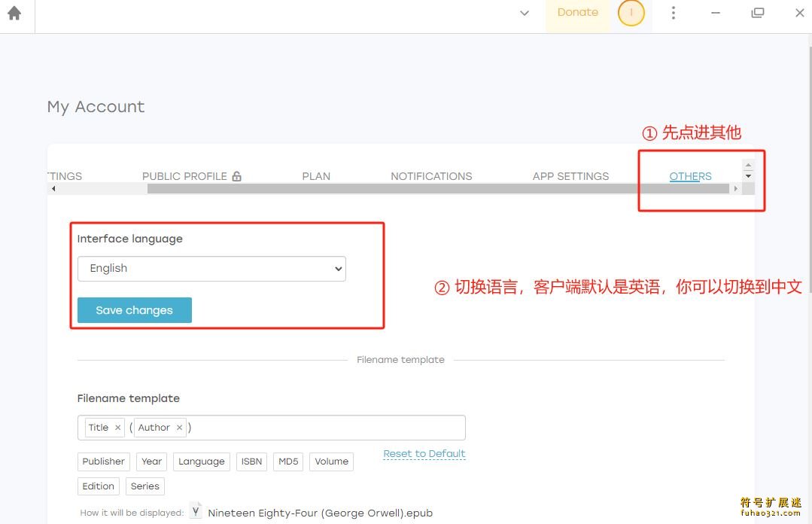The height and width of the screenshot is (524, 812).
Task: Click the file icon beside the example filename
Action: [196, 511]
